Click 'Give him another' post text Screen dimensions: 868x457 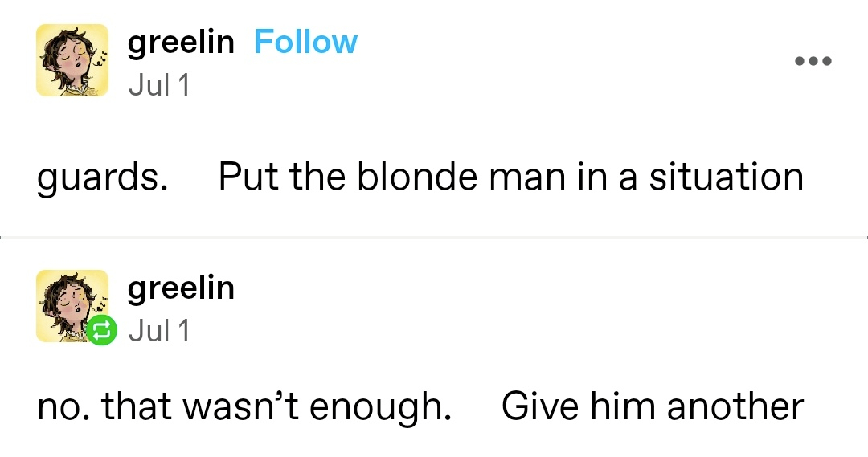coord(653,406)
